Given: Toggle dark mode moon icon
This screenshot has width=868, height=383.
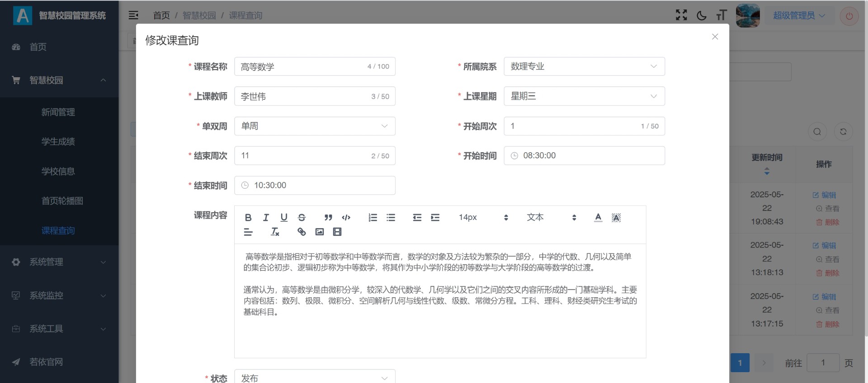Looking at the screenshot, I should pos(701,15).
